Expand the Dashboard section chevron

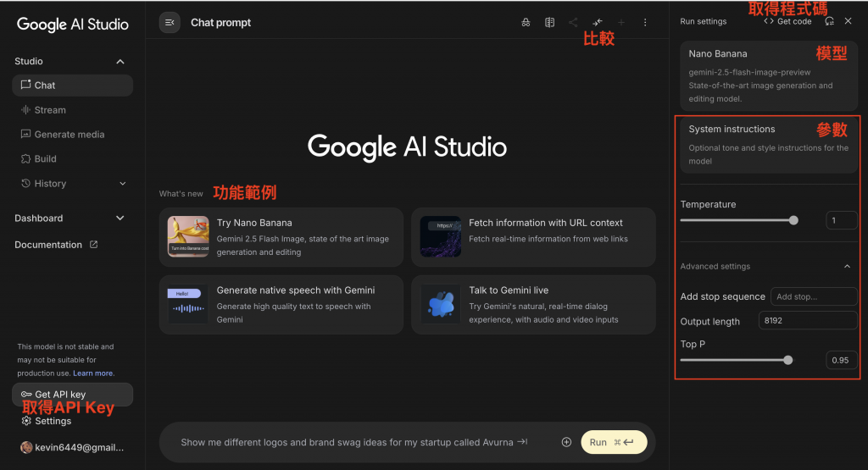tap(120, 218)
